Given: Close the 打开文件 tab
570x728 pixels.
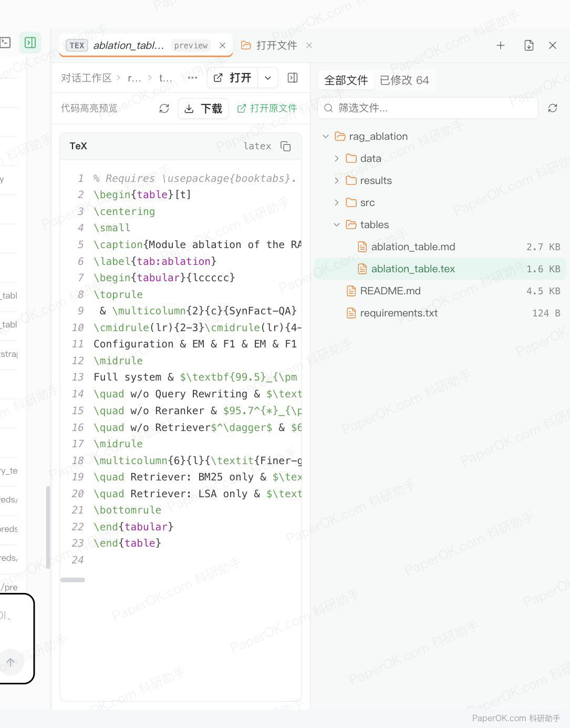Looking at the screenshot, I should point(309,45).
